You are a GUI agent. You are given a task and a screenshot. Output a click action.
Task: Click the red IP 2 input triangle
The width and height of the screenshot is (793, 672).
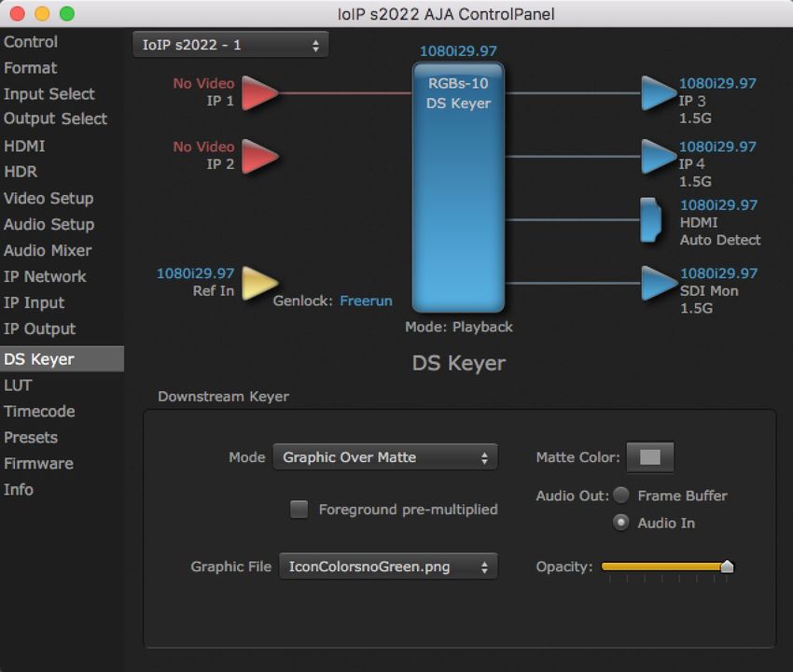click(260, 157)
